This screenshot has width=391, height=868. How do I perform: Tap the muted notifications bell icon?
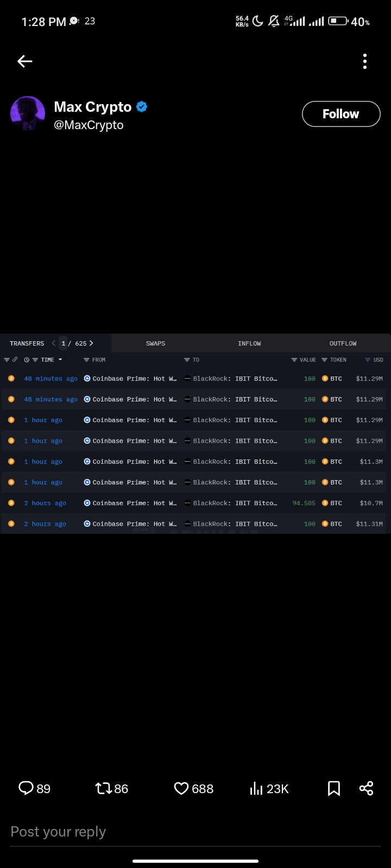(x=274, y=21)
